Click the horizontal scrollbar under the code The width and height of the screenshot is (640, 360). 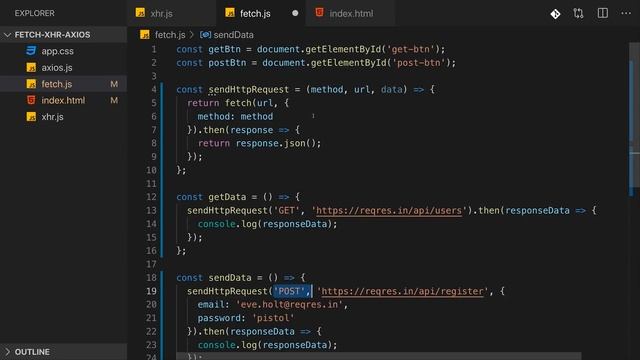tap(379, 356)
